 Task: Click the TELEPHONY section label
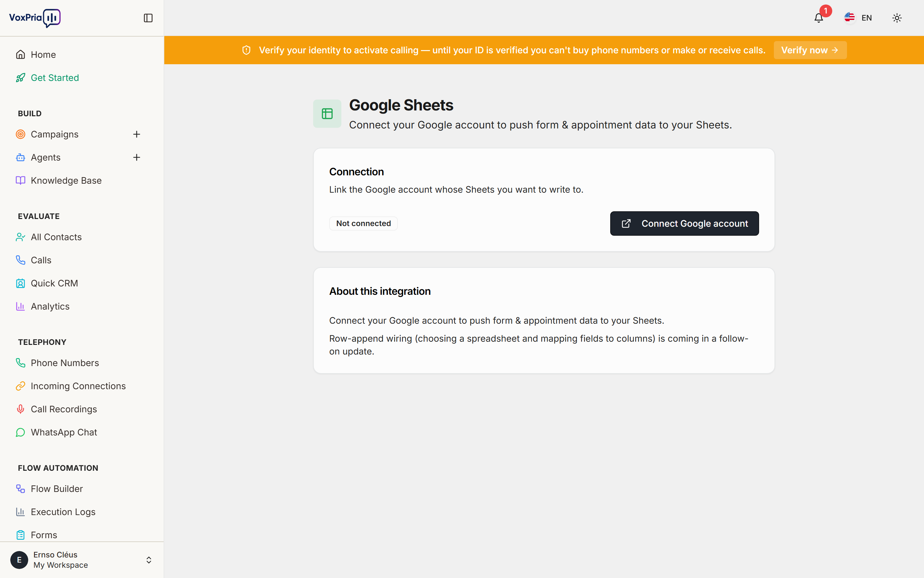tap(42, 342)
